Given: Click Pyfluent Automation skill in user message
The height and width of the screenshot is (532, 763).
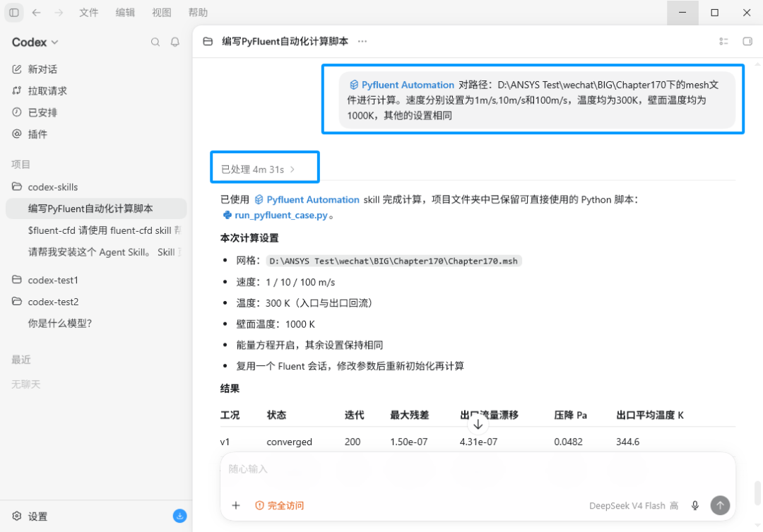Looking at the screenshot, I should click(x=401, y=85).
